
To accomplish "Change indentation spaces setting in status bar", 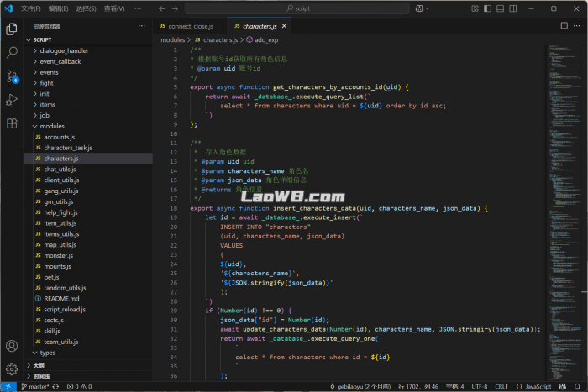I will pos(455,386).
